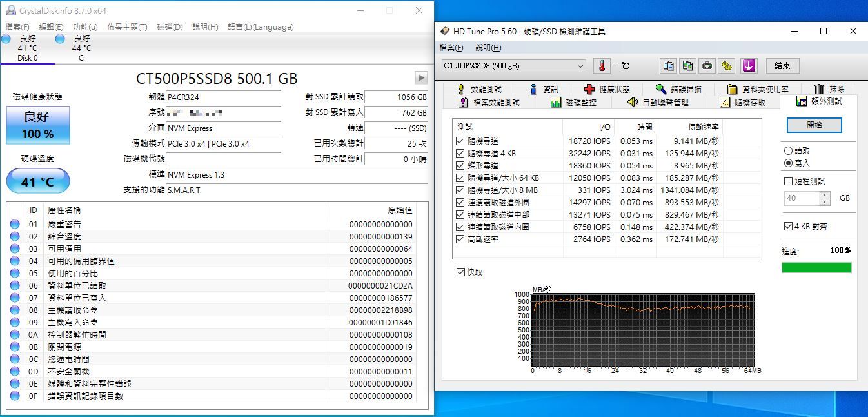Uncheck 連續讀取磁道內圍 checkbox
Image resolution: width=868 pixels, height=417 pixels.
pos(460,227)
